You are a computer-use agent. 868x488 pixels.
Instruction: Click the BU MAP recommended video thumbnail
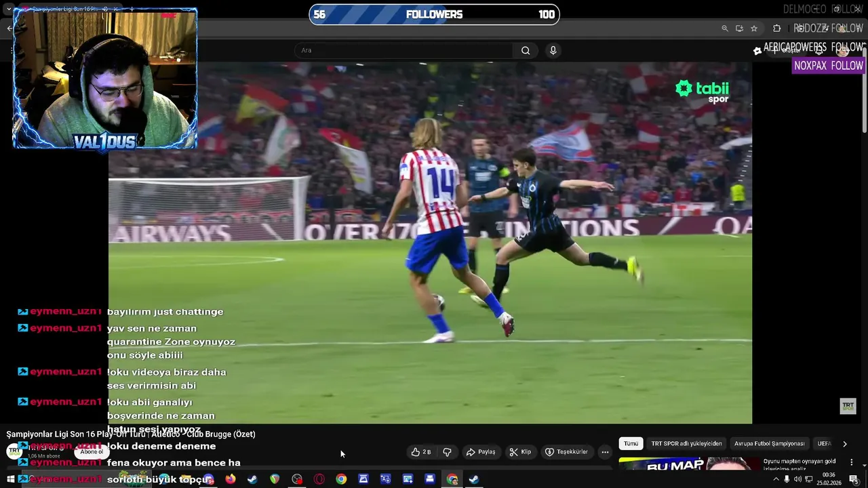coord(688,464)
